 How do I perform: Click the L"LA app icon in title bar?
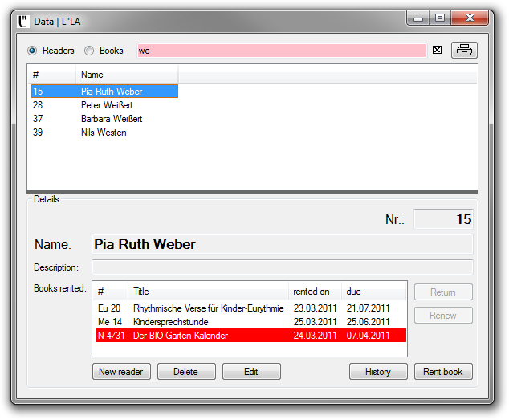click(x=23, y=20)
